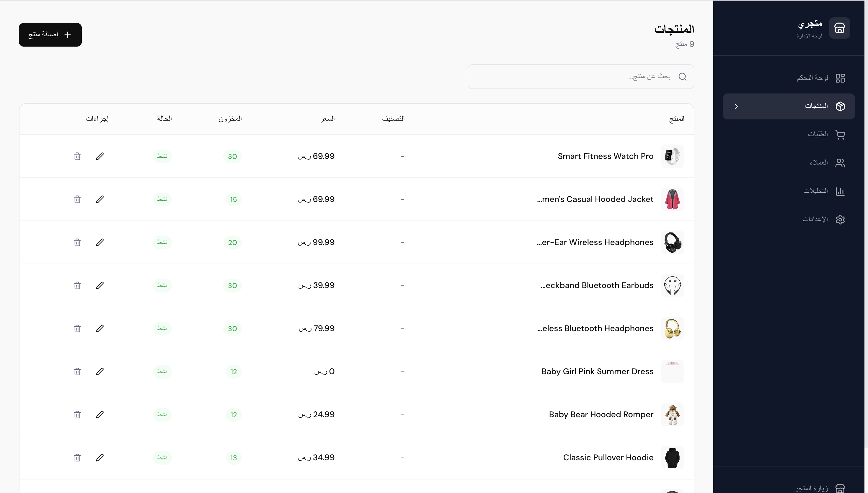868x493 pixels.
Task: Click the trash icon for Over-Ear Wireless Headphones
Action: [77, 242]
